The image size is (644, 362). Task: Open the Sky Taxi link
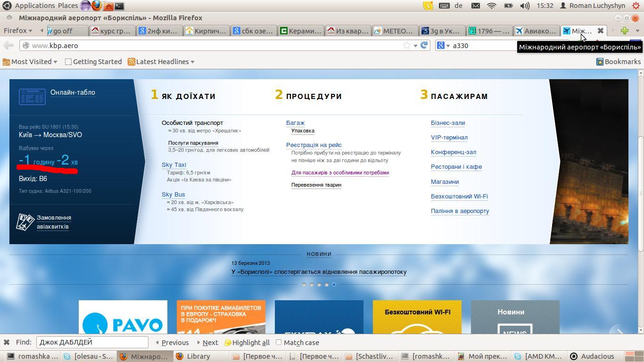(174, 165)
